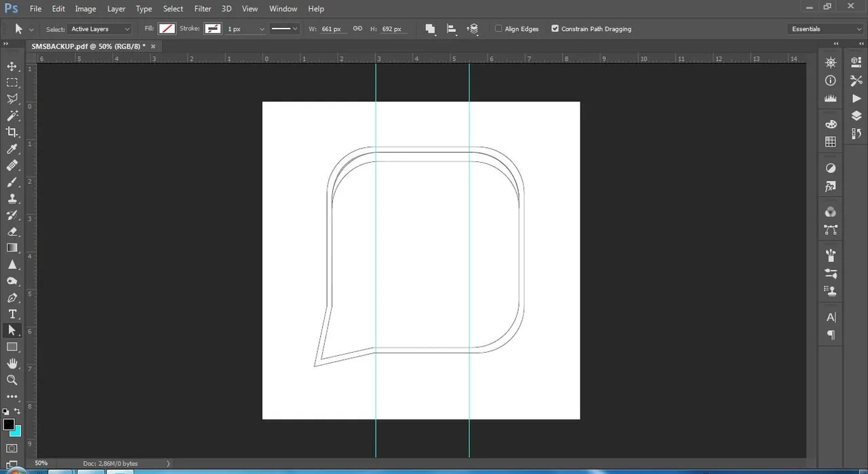The width and height of the screenshot is (868, 474).
Task: Select the Crop tool
Action: pos(12,132)
